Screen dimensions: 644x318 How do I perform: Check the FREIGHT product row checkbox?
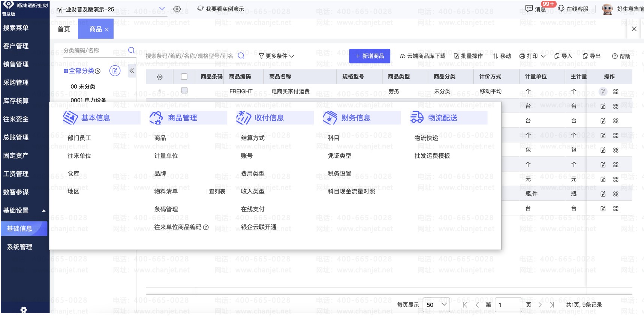click(x=184, y=90)
